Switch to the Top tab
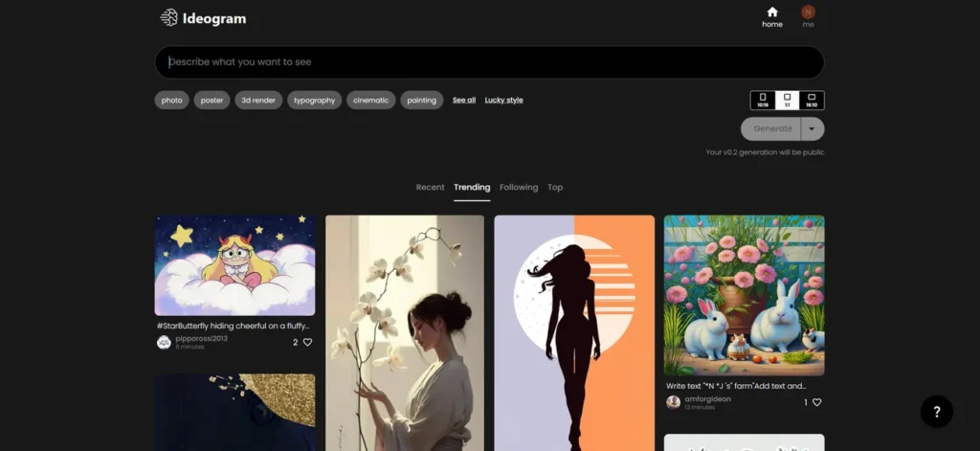Viewport: 980px width, 451px height. pos(555,187)
